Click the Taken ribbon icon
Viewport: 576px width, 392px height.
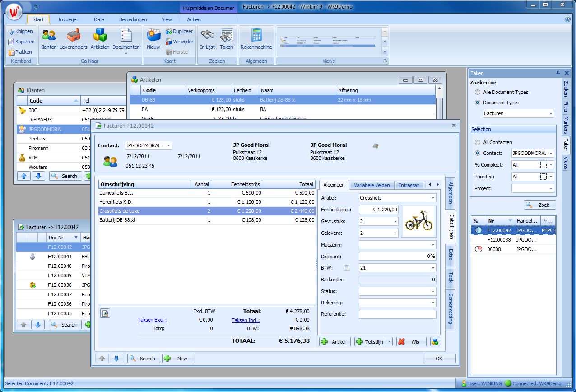pyautogui.click(x=227, y=39)
